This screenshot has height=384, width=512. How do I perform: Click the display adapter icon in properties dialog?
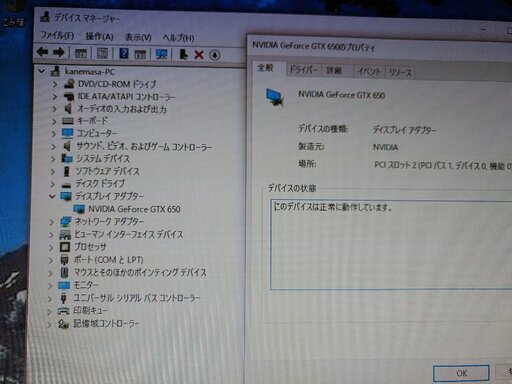(x=275, y=97)
